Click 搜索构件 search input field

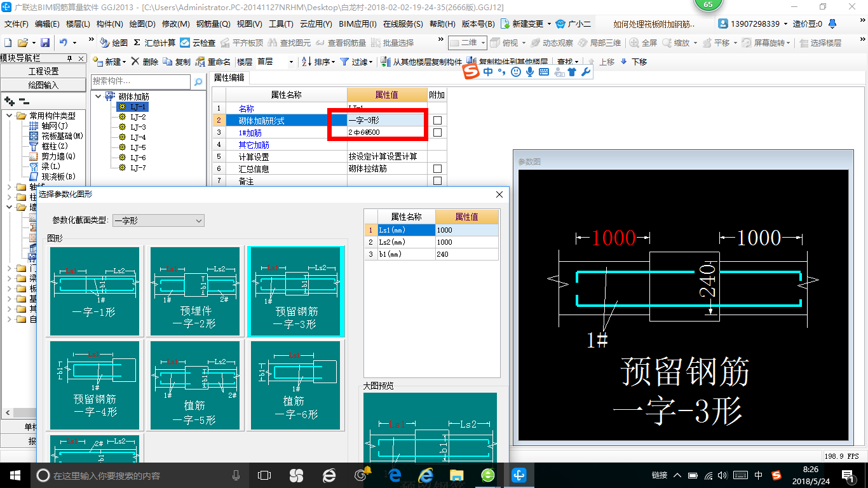click(140, 81)
